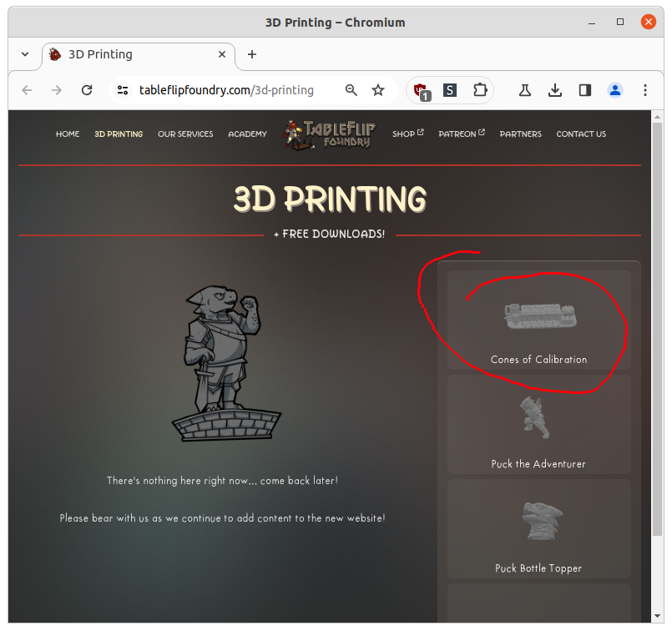The width and height of the screenshot is (672, 631).
Task: Click '+ FREE DOWNLOADS!' heading text
Action: point(330,234)
